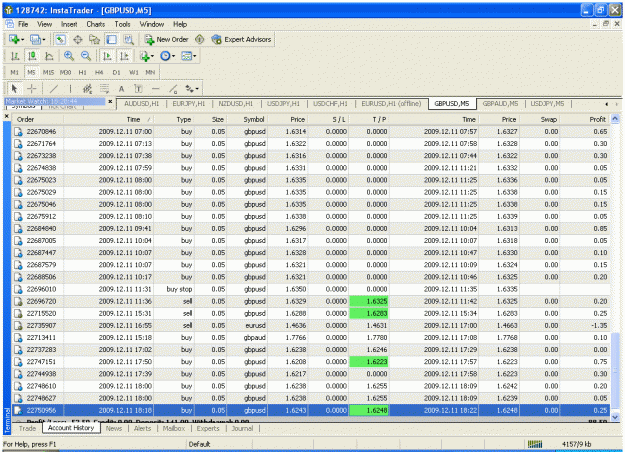Toggle the Chart Shift button
Screen dimensions: 625x452
pos(124,56)
